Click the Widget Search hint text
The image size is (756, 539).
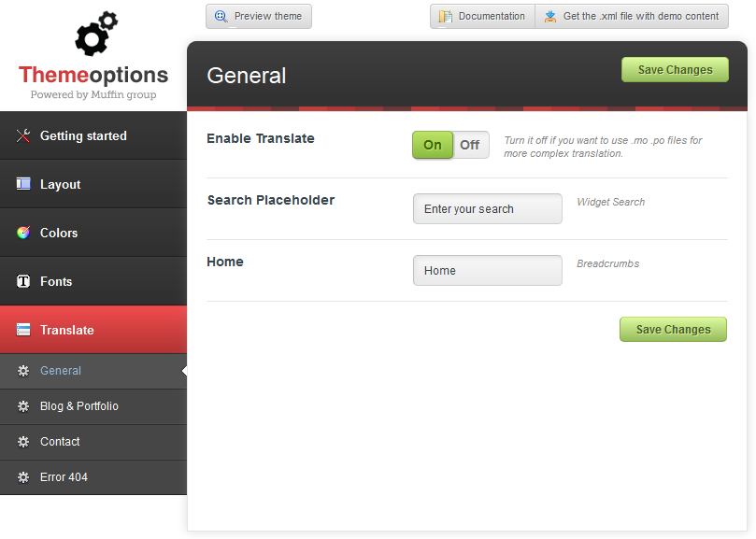coord(611,202)
